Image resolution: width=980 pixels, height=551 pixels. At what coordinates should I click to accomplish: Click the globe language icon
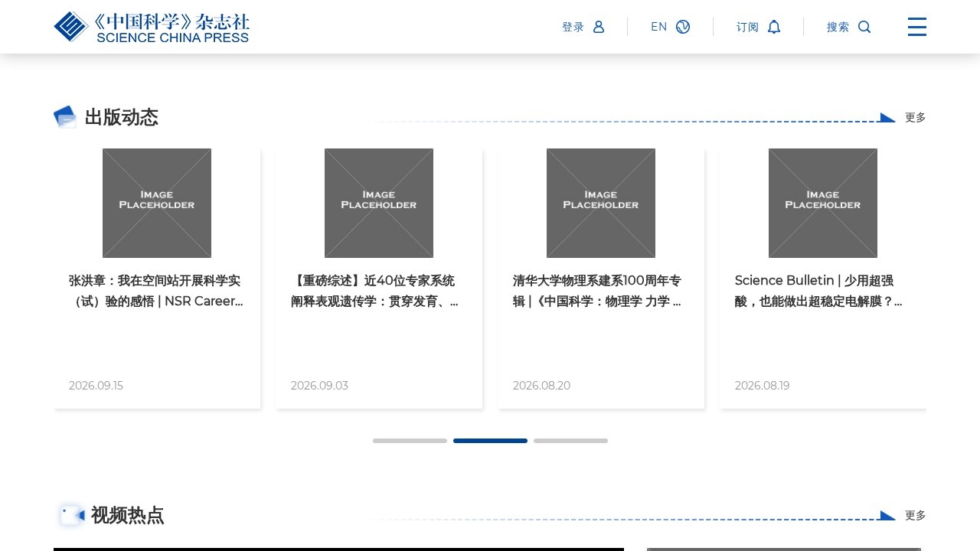[x=683, y=27]
